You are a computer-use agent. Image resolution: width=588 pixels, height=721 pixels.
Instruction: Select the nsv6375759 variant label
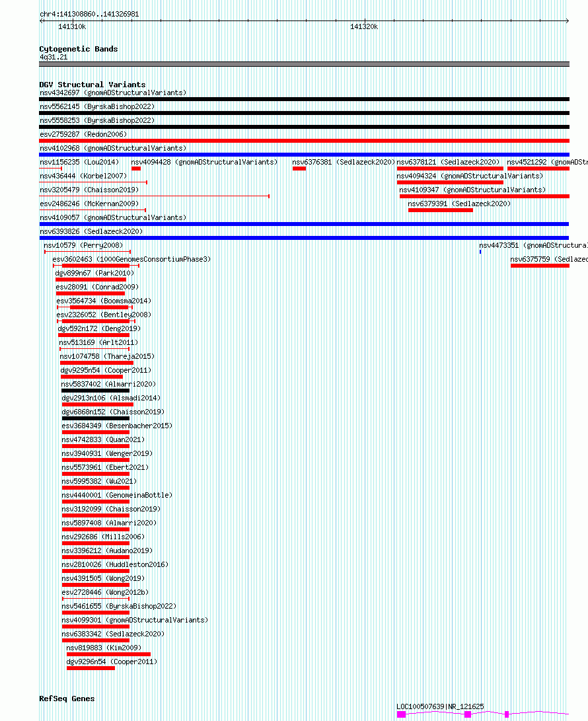549,259
